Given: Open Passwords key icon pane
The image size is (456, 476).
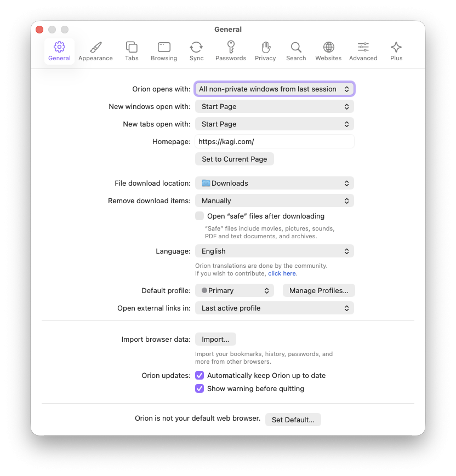Looking at the screenshot, I should [x=231, y=51].
